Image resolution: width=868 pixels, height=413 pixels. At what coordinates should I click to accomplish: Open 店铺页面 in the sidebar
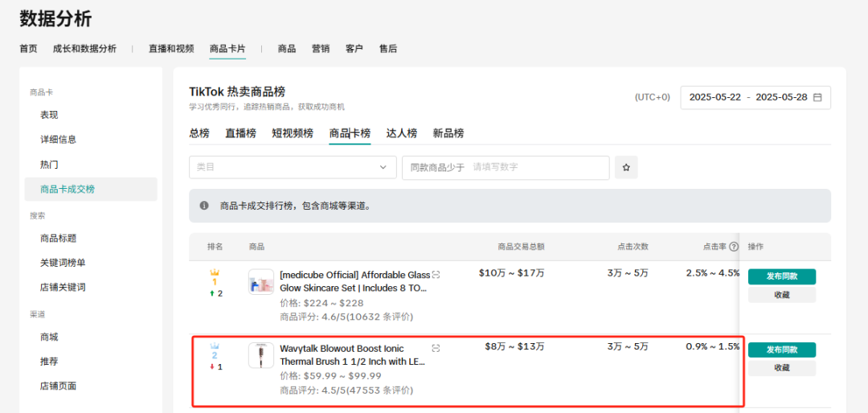58,386
